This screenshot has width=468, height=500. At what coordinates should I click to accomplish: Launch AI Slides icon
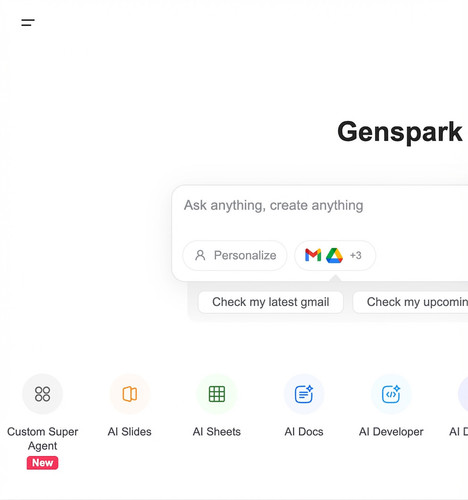130,394
